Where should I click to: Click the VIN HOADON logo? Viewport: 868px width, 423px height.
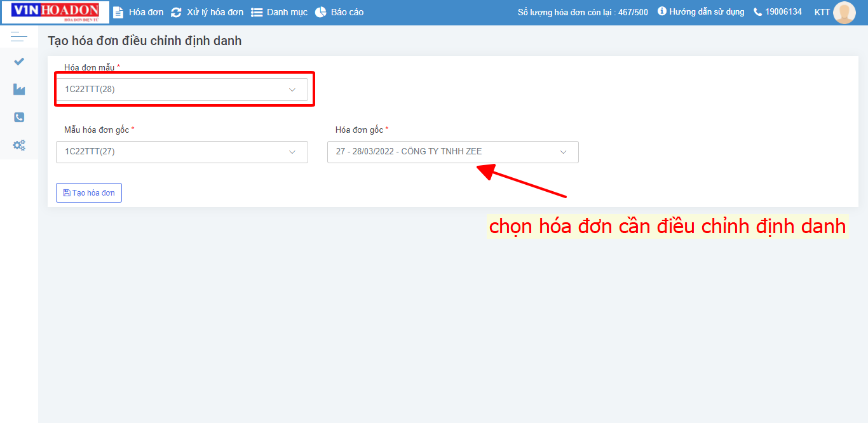[x=54, y=11]
